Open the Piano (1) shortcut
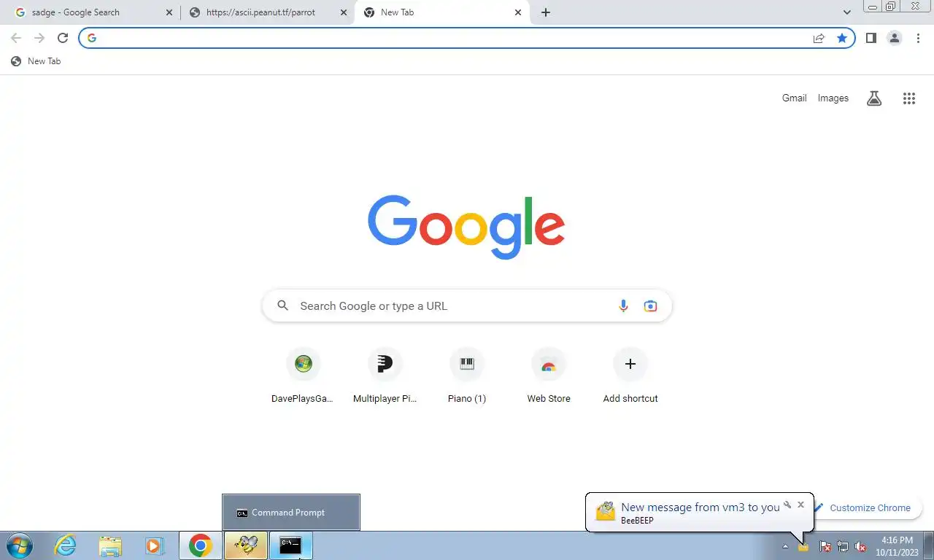 coord(467,376)
